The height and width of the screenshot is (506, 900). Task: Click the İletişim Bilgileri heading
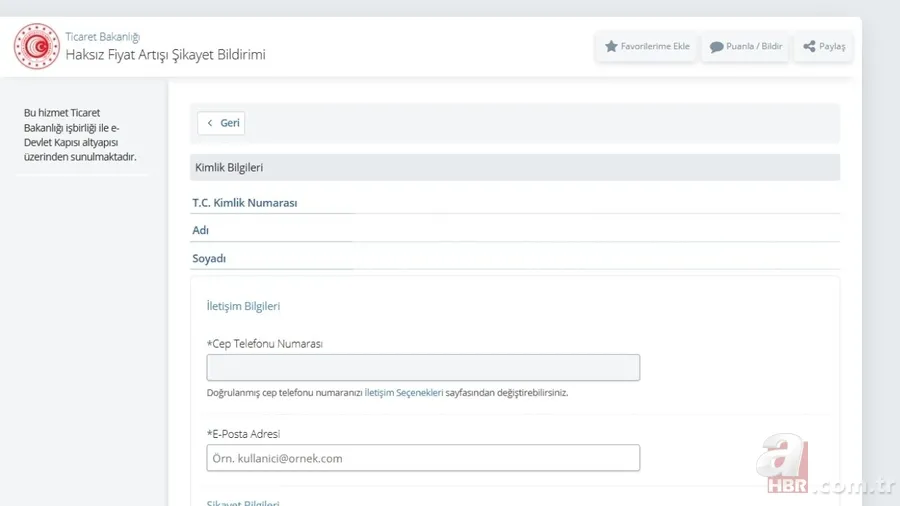coord(243,306)
